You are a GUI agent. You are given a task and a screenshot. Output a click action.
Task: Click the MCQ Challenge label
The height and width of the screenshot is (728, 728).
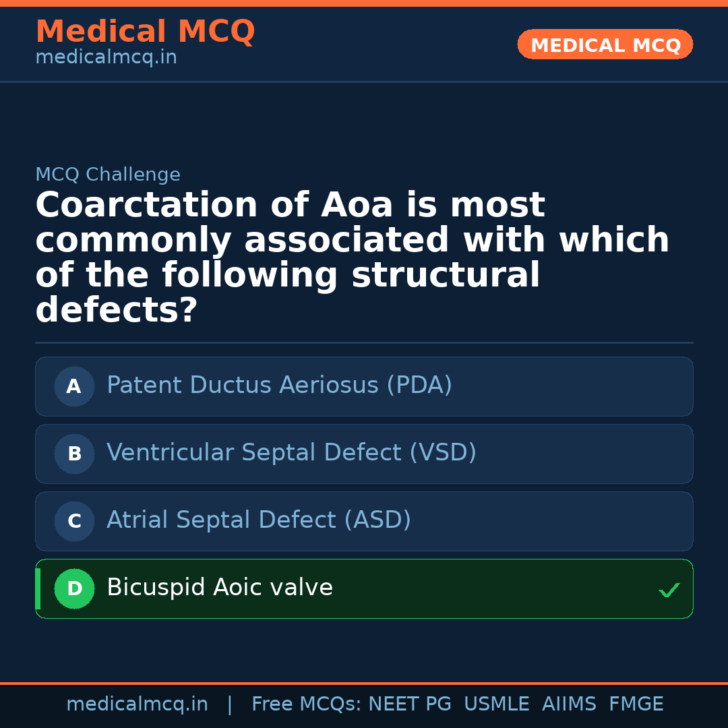tap(108, 175)
